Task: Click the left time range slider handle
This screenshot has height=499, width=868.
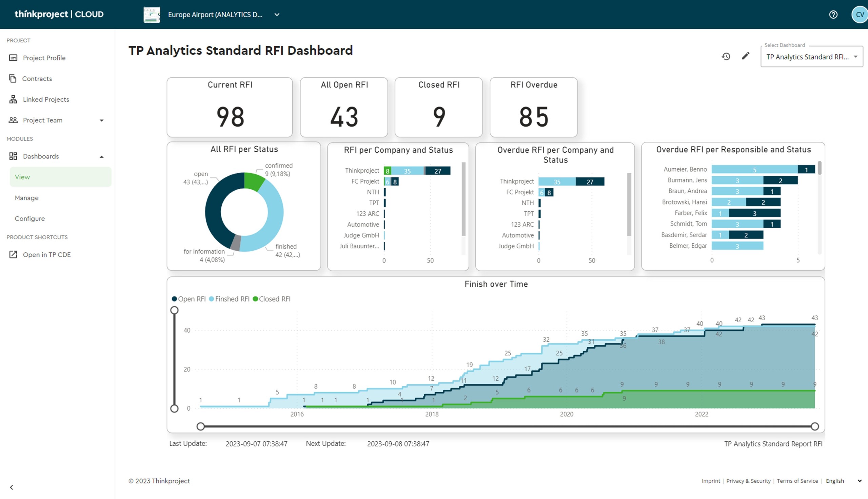Action: pyautogui.click(x=201, y=426)
